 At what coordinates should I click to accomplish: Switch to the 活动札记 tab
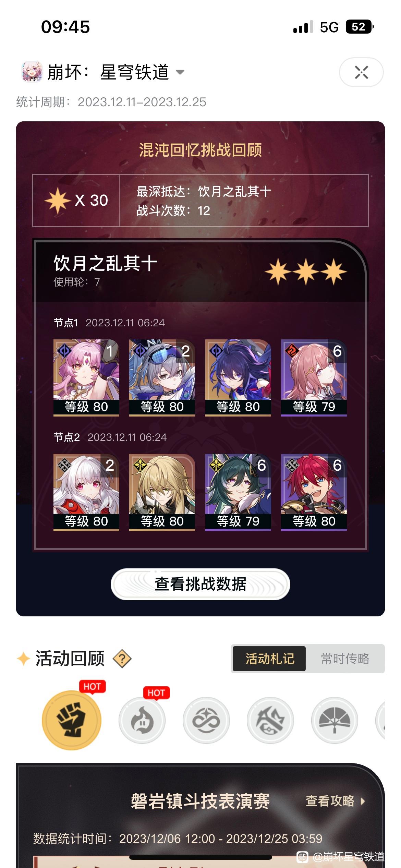pyautogui.click(x=269, y=659)
